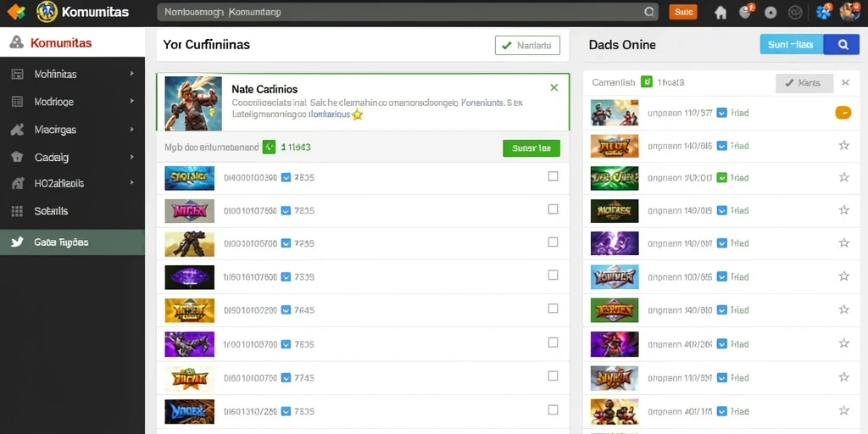868x434 pixels.
Task: Click the disc icon in the header
Action: [771, 12]
